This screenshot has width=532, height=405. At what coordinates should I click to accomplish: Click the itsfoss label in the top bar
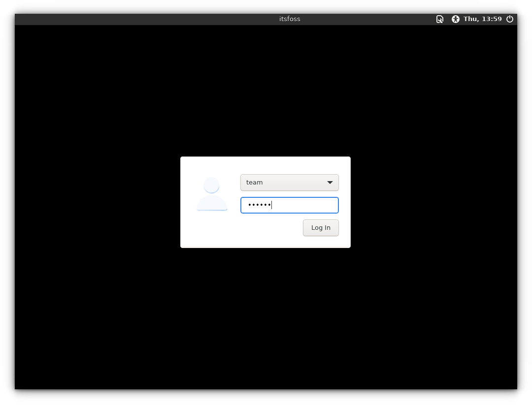[290, 19]
